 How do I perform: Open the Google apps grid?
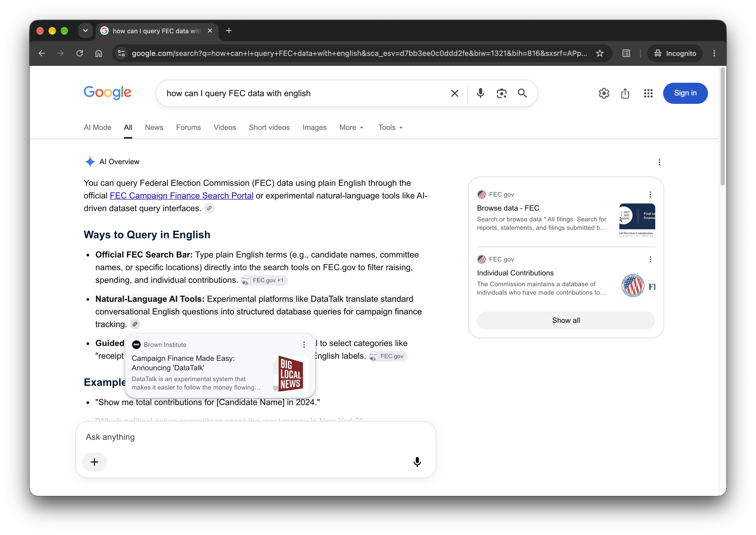pos(648,93)
